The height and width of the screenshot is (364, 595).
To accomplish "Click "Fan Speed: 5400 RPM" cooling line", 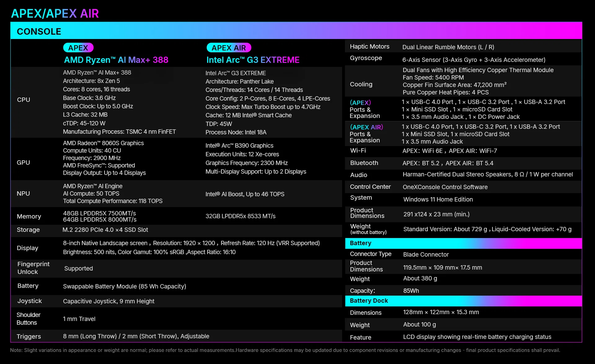I will coord(433,77).
